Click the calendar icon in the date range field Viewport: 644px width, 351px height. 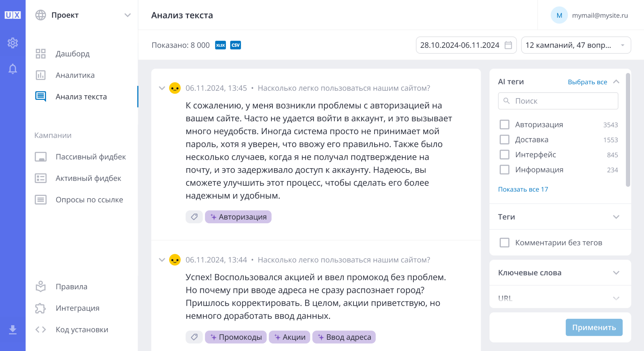pyautogui.click(x=508, y=45)
